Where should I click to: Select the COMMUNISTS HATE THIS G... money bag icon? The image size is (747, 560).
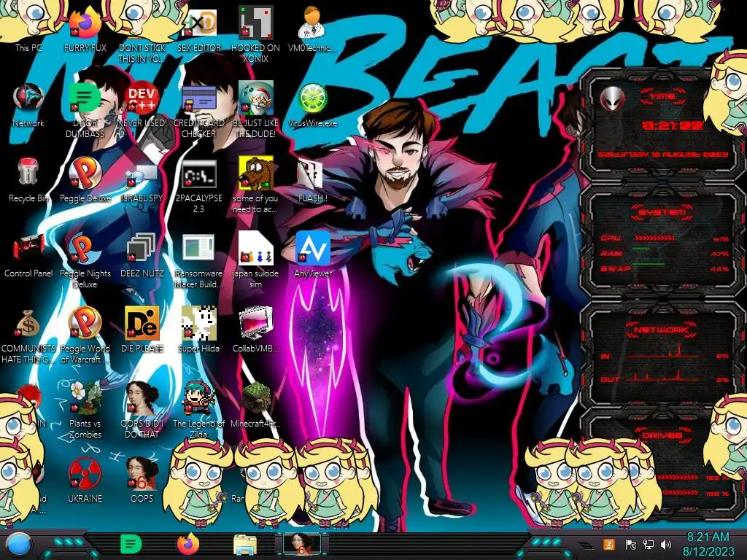(x=28, y=335)
